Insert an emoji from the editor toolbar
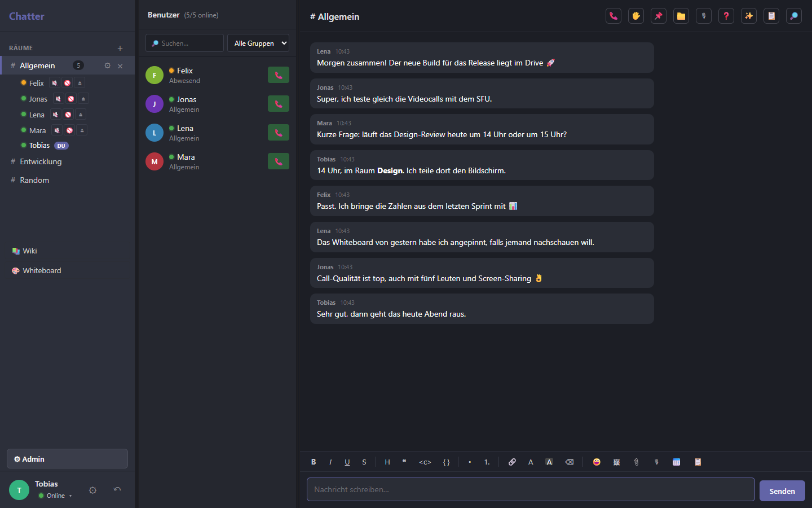The width and height of the screenshot is (812, 508). pyautogui.click(x=597, y=462)
